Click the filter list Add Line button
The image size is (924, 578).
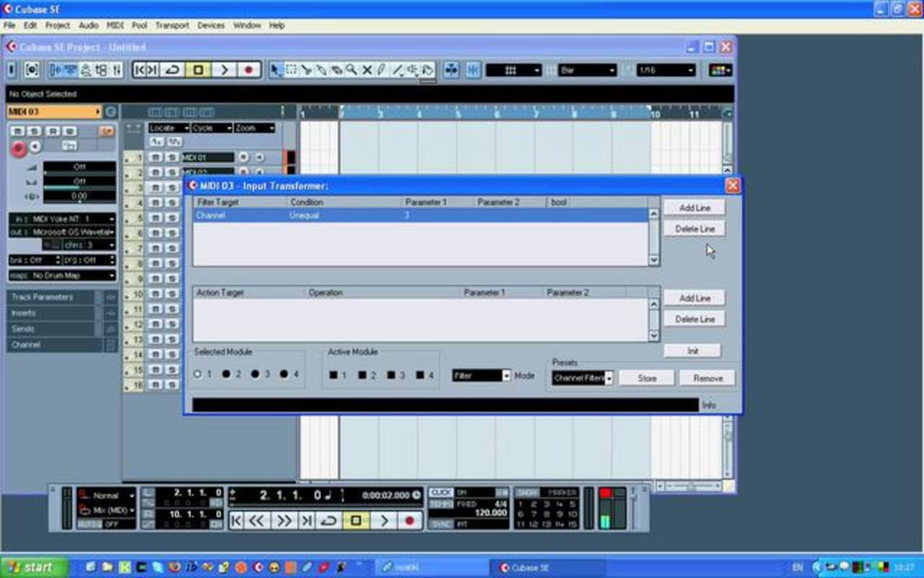point(694,207)
